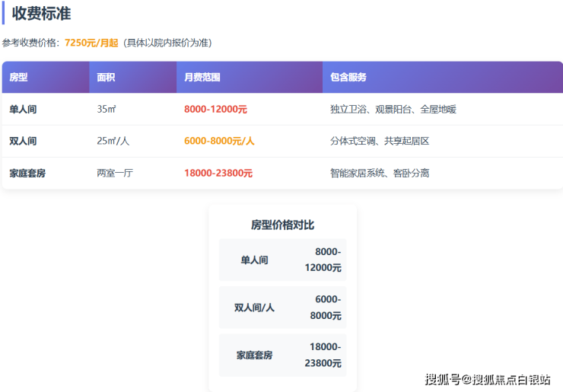Select the 独立卫浴、观景阳台、全屋地暖 services cell
The image size is (563, 392).
[x=393, y=110]
